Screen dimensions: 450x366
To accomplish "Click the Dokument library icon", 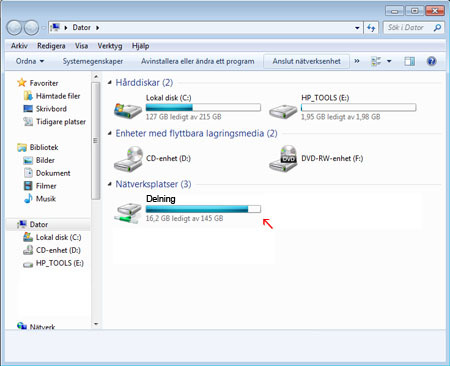I will [28, 173].
